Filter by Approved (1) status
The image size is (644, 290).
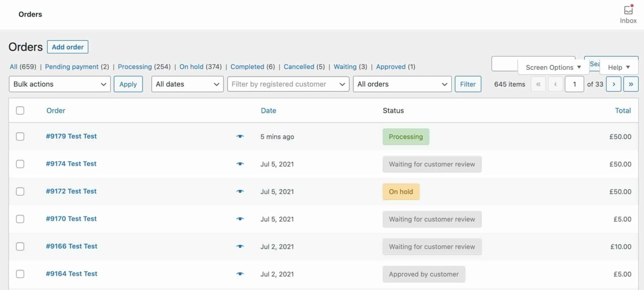[395, 66]
